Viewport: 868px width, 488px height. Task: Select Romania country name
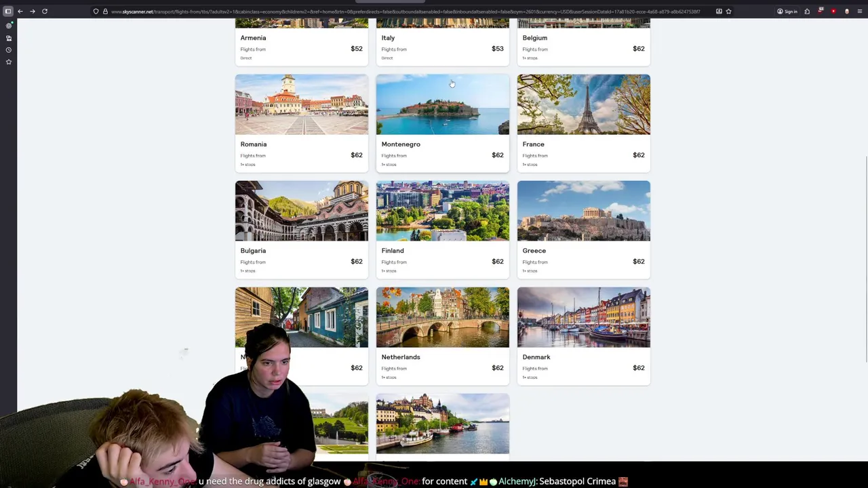point(254,144)
